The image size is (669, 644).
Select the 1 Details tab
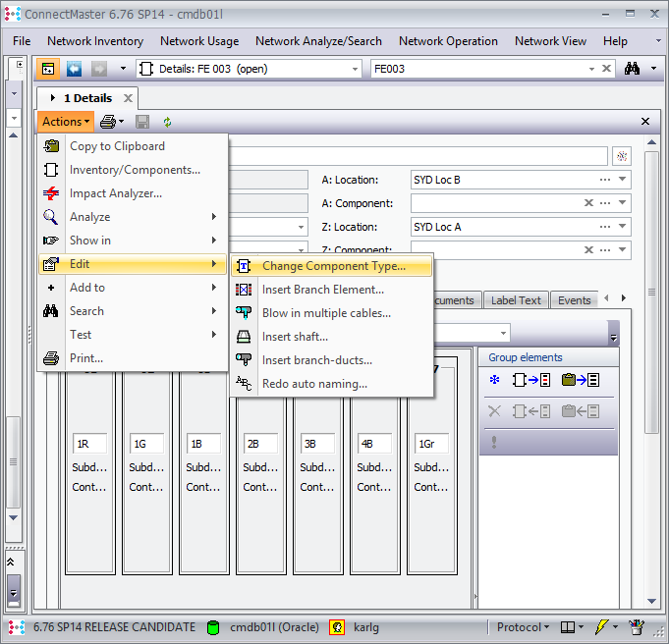point(87,98)
